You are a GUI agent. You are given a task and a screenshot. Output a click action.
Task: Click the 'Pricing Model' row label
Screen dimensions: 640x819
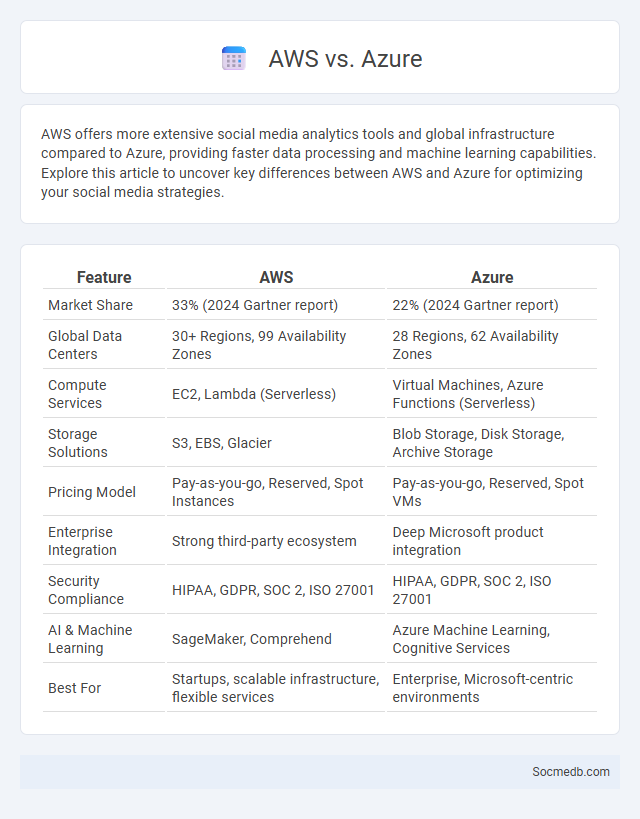coord(92,492)
